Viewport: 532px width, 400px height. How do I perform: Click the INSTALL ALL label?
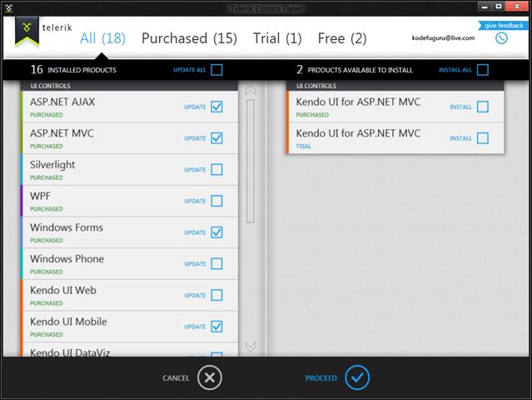(455, 70)
